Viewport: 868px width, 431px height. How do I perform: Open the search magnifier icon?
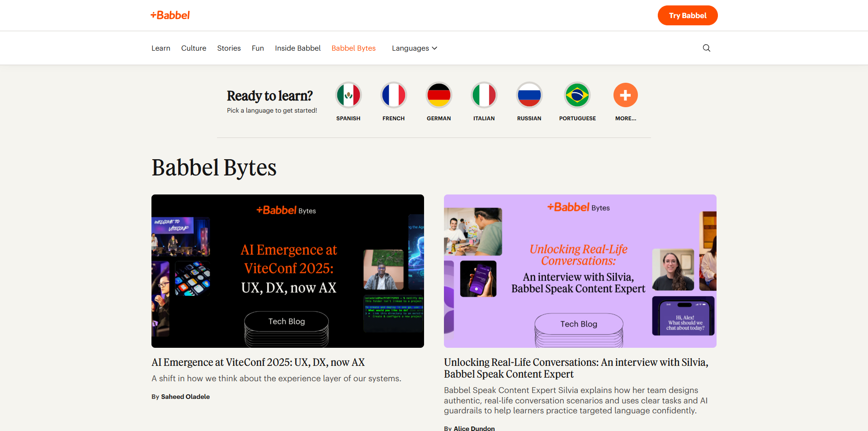pyautogui.click(x=707, y=48)
